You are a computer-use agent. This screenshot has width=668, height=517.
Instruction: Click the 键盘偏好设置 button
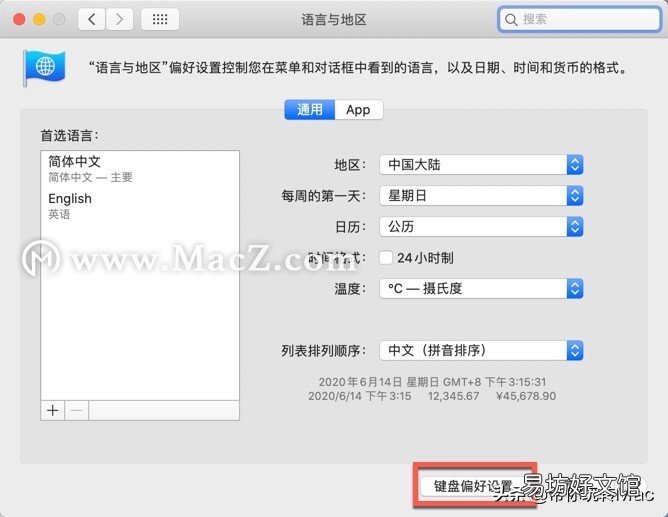click(474, 486)
